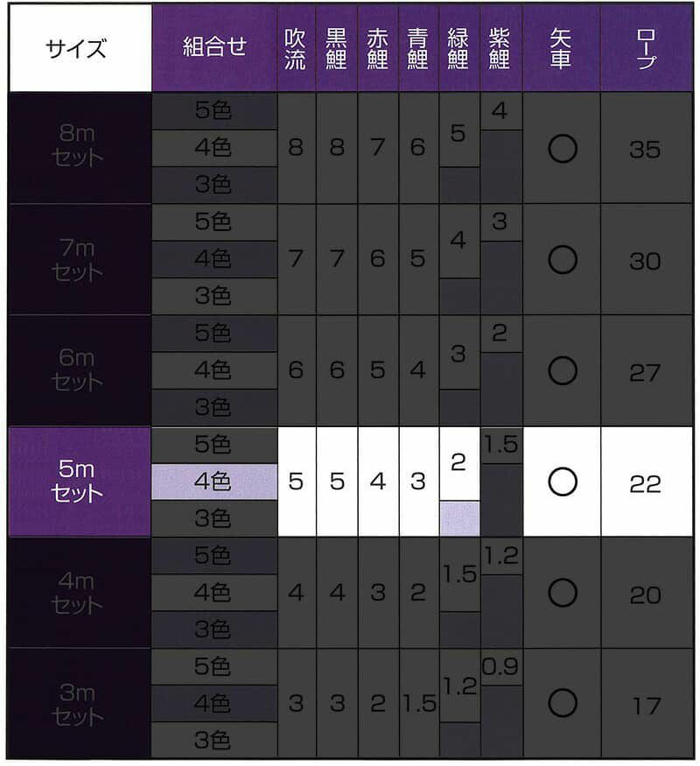
Task: Select the 吹流 column header
Action: [x=296, y=48]
